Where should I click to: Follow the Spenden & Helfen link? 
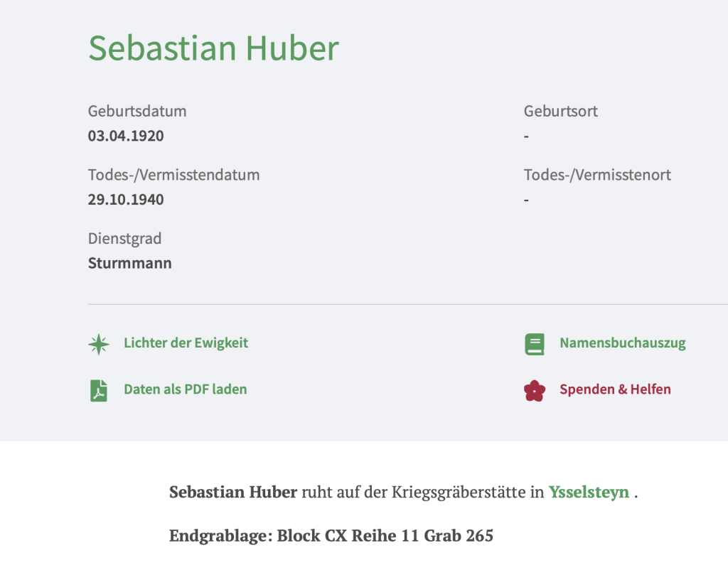tap(615, 389)
